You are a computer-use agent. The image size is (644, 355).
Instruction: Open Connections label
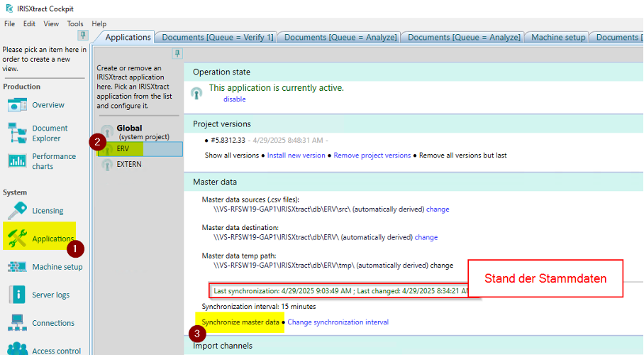tap(53, 323)
